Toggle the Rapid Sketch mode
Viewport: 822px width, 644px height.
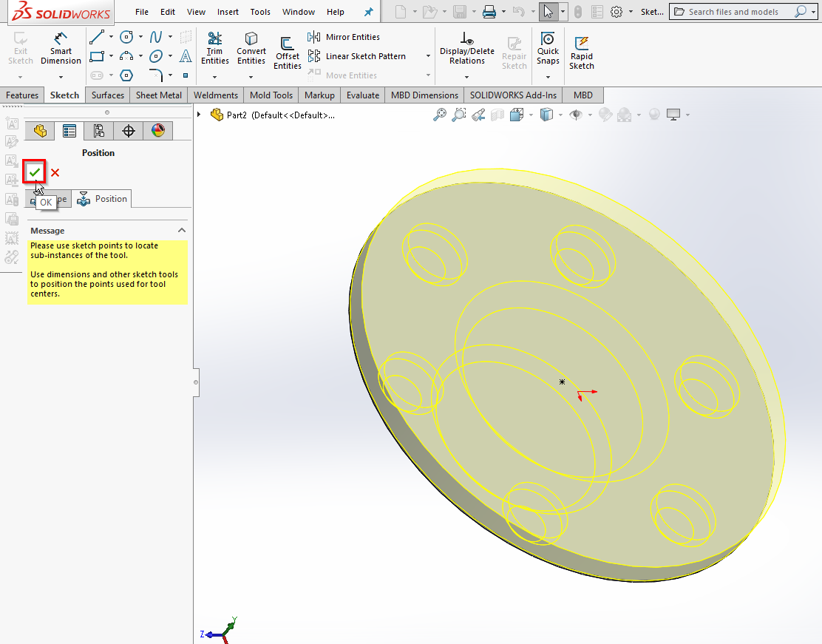coord(582,52)
